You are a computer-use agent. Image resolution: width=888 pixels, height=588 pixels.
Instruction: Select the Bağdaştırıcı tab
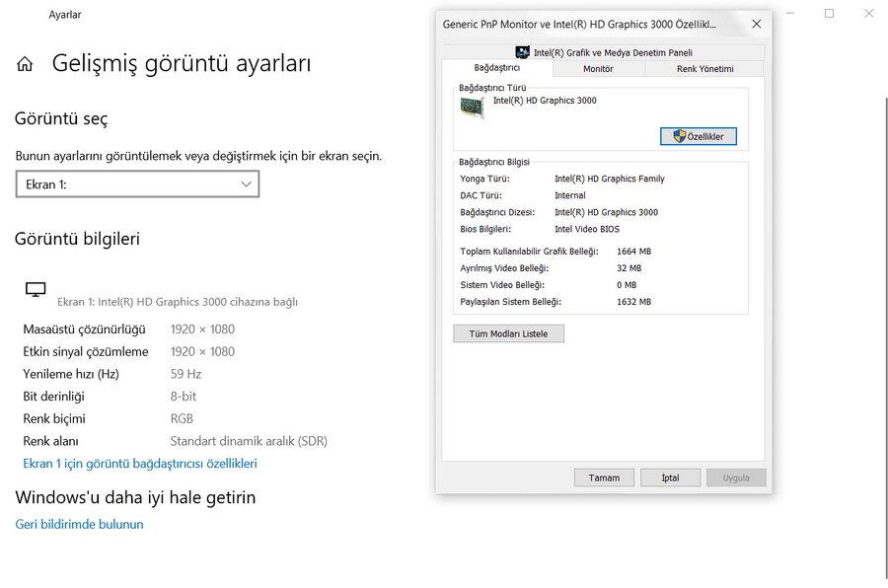pos(496,68)
